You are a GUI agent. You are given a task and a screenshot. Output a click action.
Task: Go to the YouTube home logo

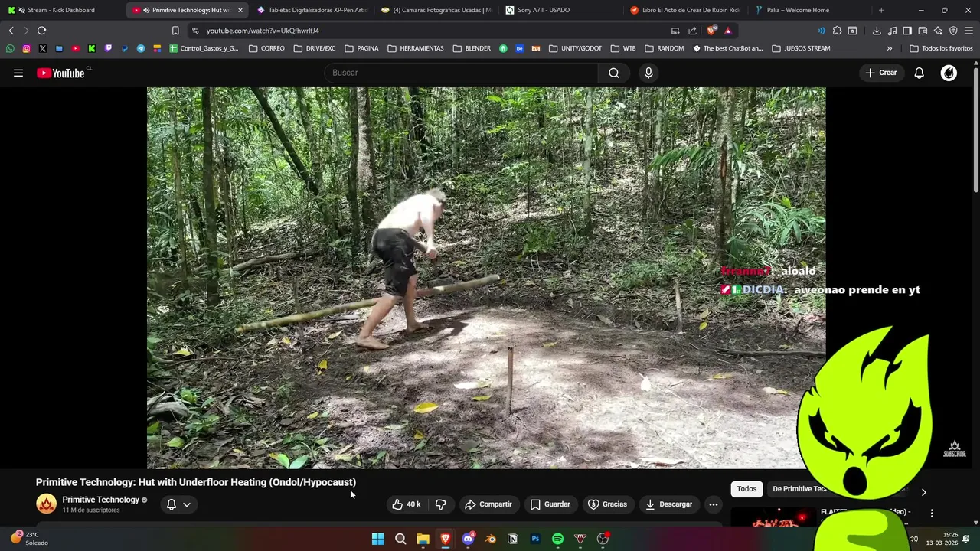click(60, 73)
